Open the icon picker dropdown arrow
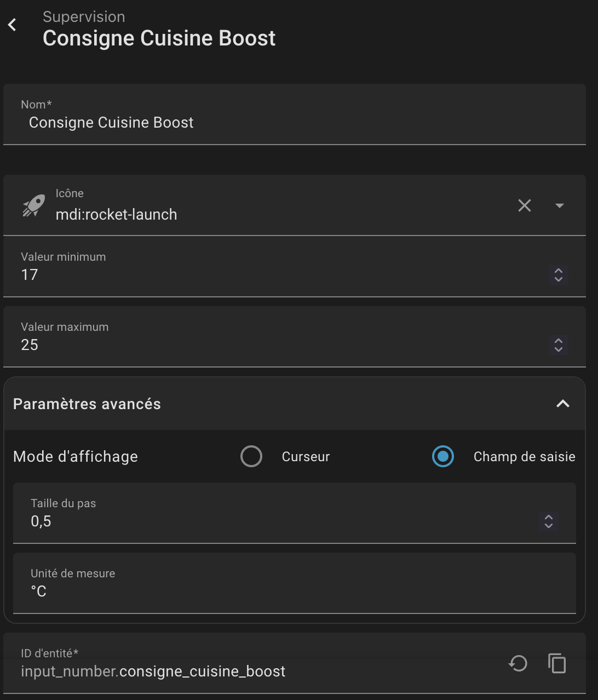 (559, 205)
